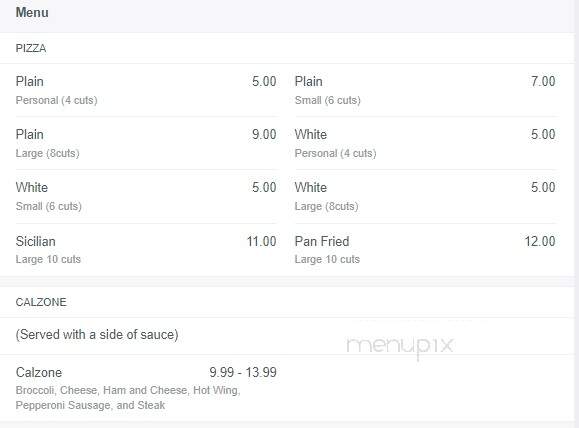Click the 12.00 Pan Fried price

[x=540, y=242]
